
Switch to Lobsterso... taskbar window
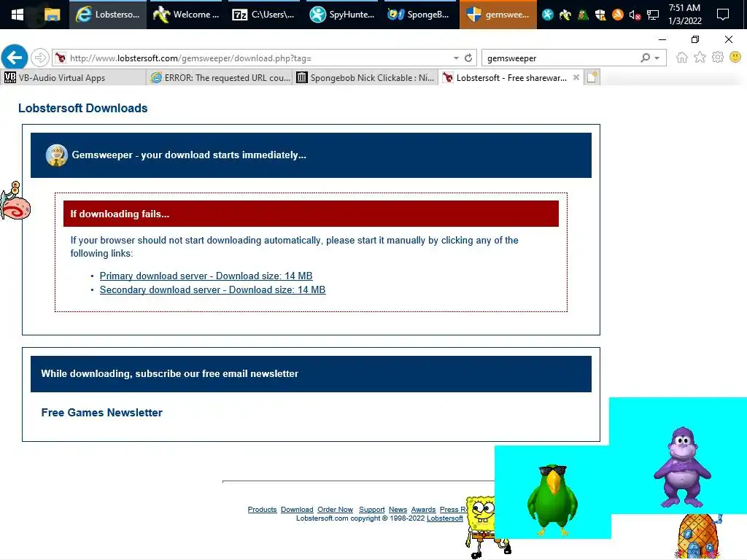coord(108,15)
